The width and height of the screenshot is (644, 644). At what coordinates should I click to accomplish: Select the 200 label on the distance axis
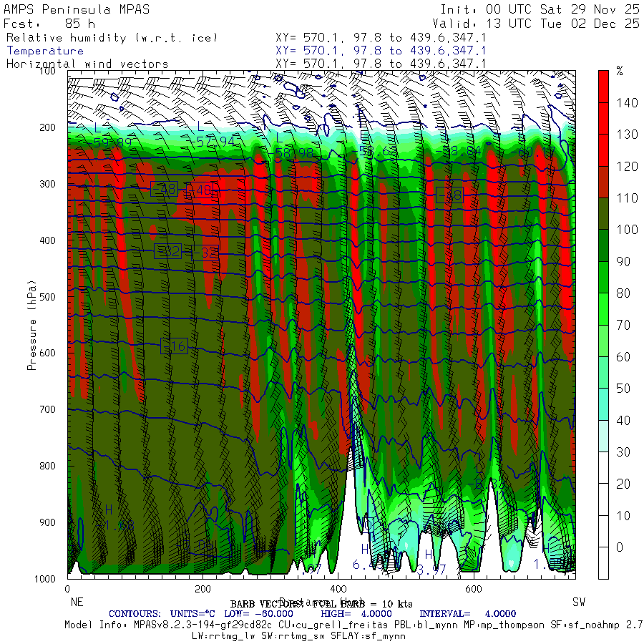tap(203, 589)
